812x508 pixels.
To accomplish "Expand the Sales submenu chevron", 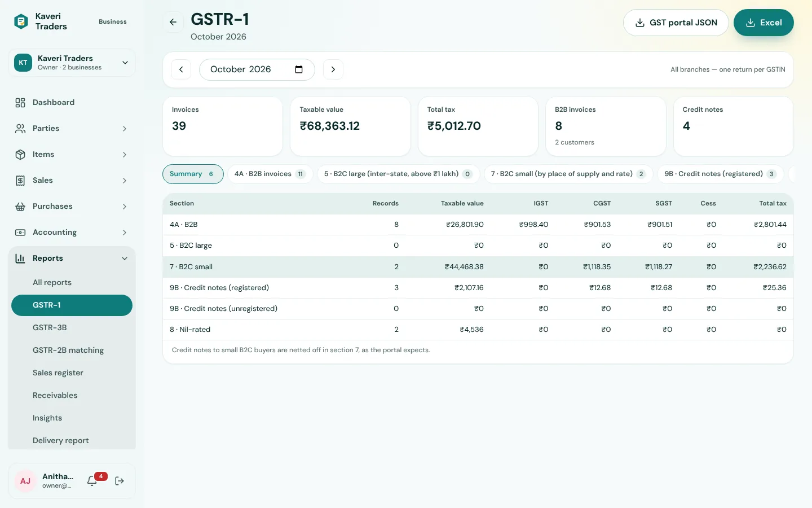I will pos(125,181).
